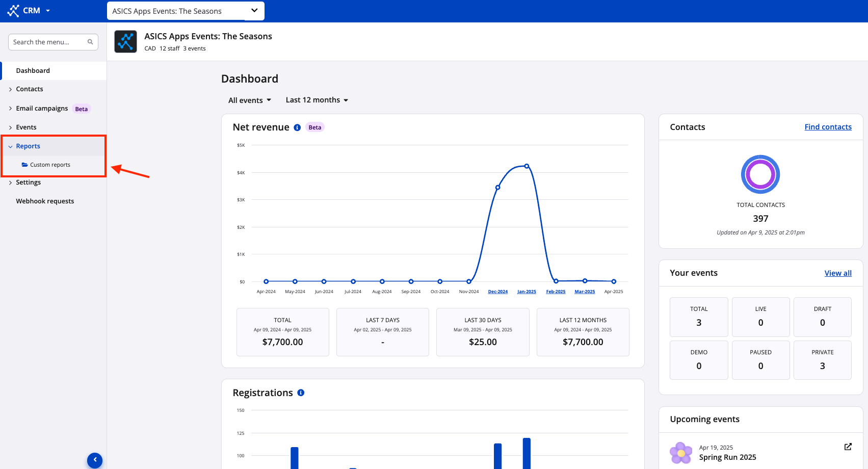The height and width of the screenshot is (469, 868).
Task: Click the Find contacts link
Action: coord(828,127)
